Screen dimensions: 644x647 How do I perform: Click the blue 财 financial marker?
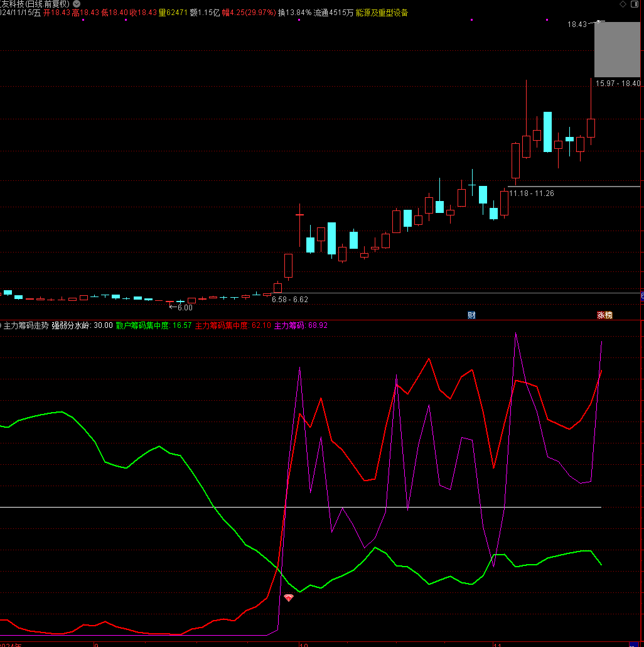point(471,315)
